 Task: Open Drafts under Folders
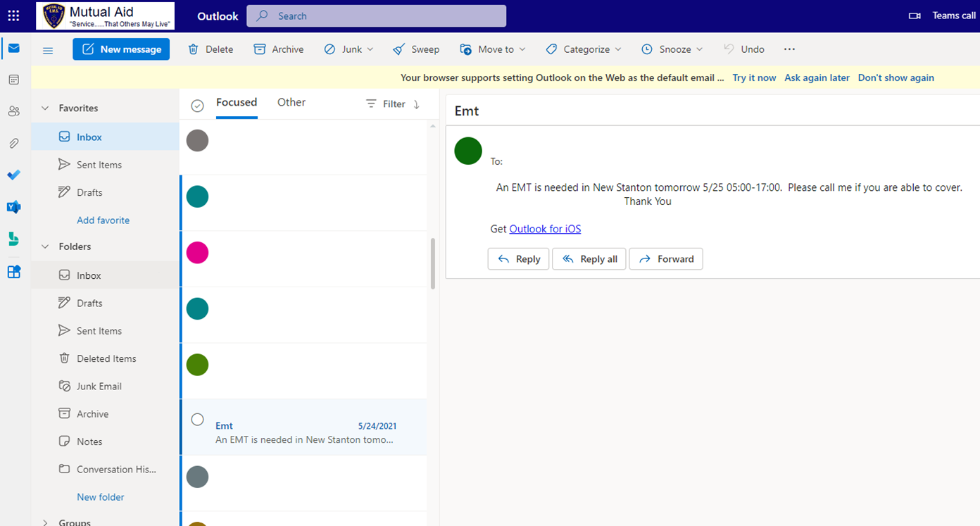tap(106, 303)
